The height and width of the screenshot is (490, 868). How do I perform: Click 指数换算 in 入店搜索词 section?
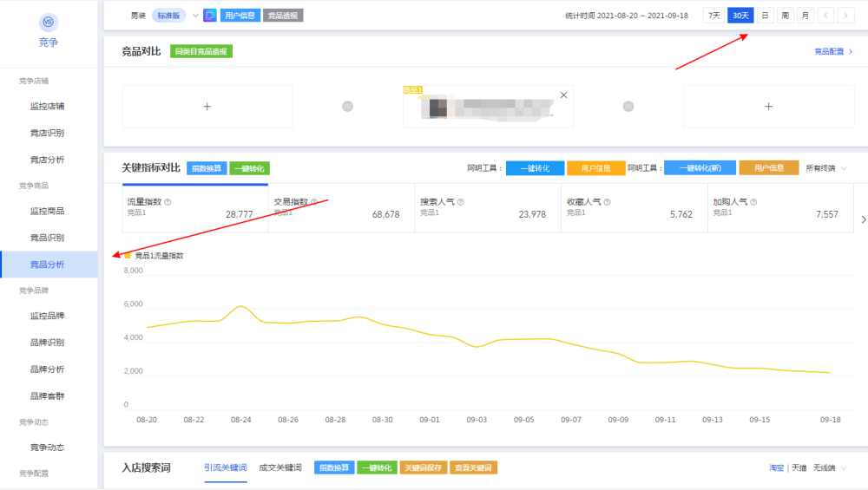pos(334,467)
